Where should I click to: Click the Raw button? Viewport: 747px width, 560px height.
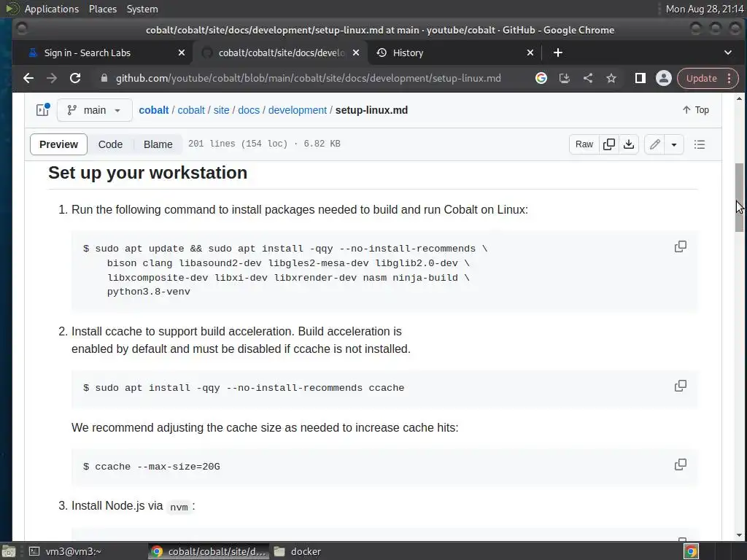coord(584,144)
